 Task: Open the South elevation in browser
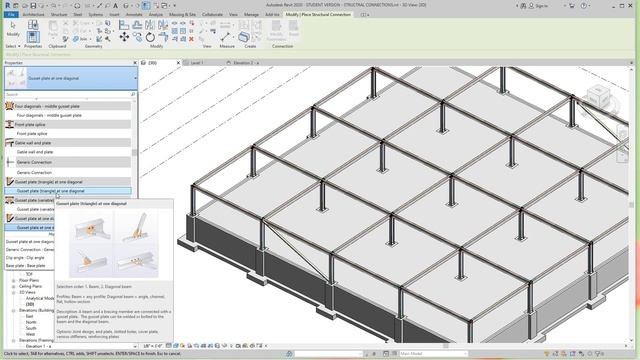[31, 328]
